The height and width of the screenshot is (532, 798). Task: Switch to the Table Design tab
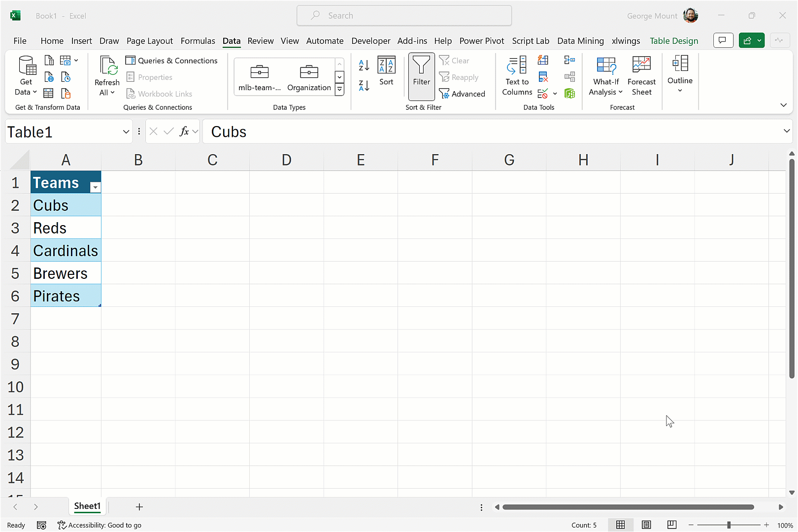tap(673, 41)
